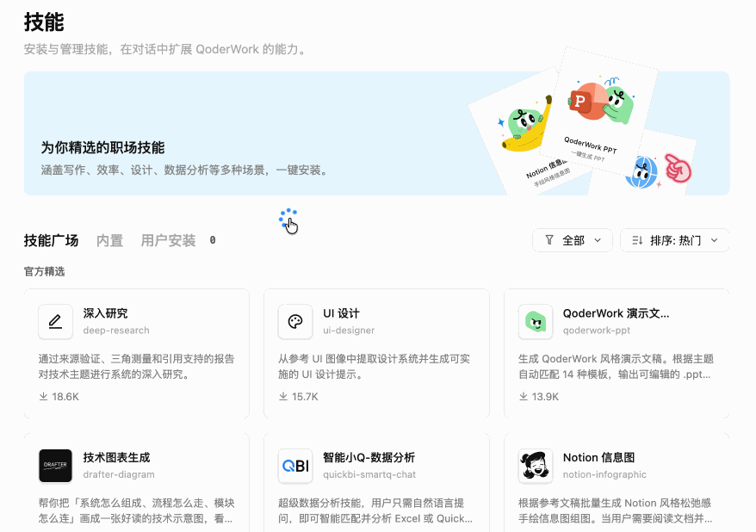Open the UI 设计 skill title
Viewport: 756px width, 532px height.
pyautogui.click(x=341, y=313)
